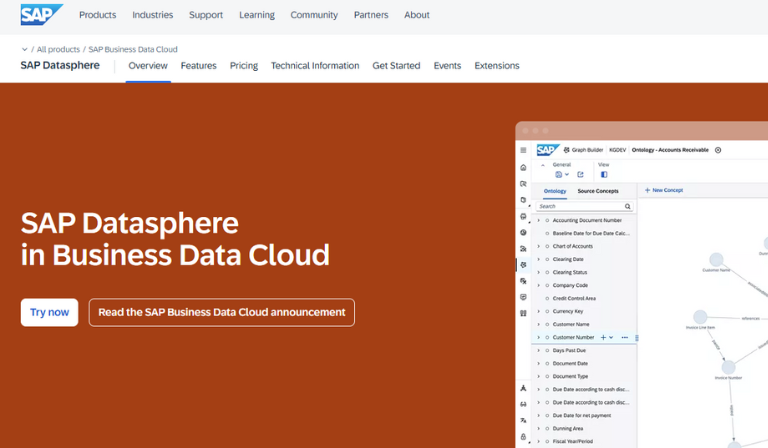Toggle the side panel icon under View

click(604, 174)
